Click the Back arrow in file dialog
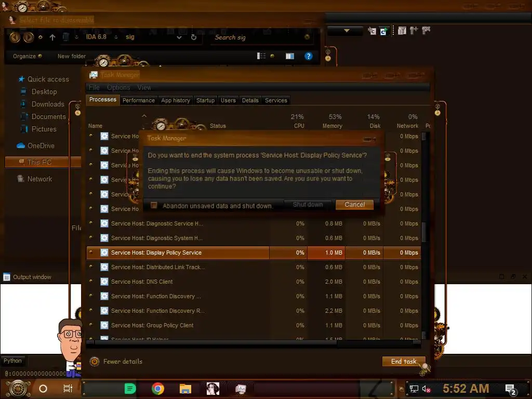The width and height of the screenshot is (532, 399). [x=15, y=37]
